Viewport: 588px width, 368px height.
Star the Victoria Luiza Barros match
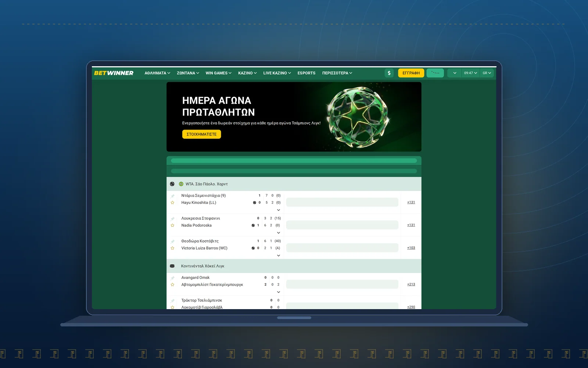pos(172,248)
